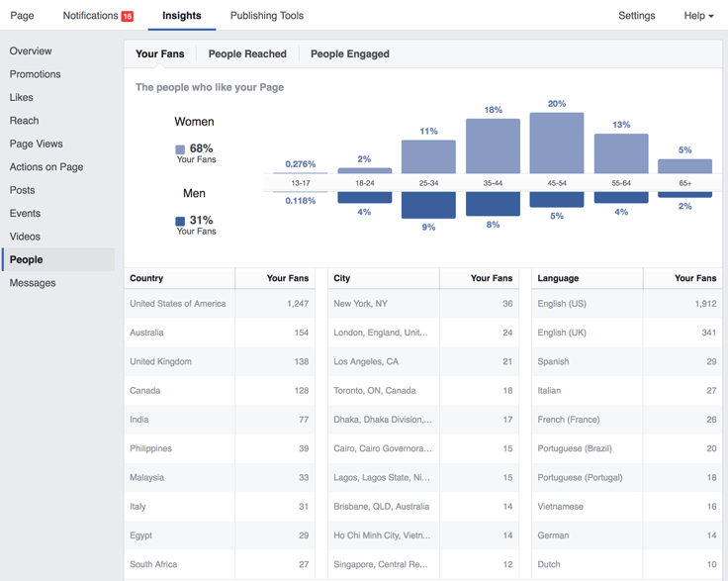This screenshot has height=581, width=728.
Task: Select the Spanish language row
Action: click(627, 362)
